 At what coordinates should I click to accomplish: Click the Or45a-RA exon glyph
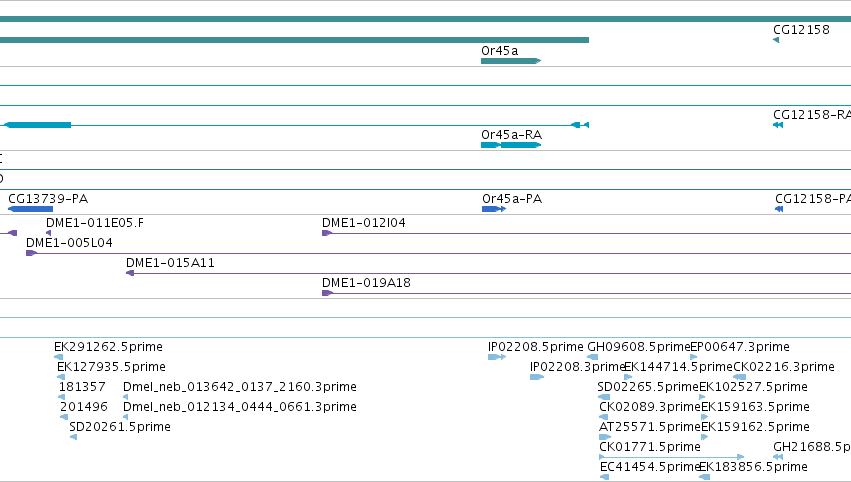511,145
